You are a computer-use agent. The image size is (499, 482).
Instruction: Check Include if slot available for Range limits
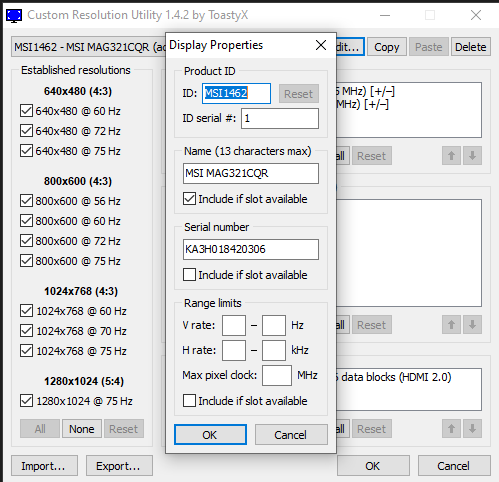[189, 401]
